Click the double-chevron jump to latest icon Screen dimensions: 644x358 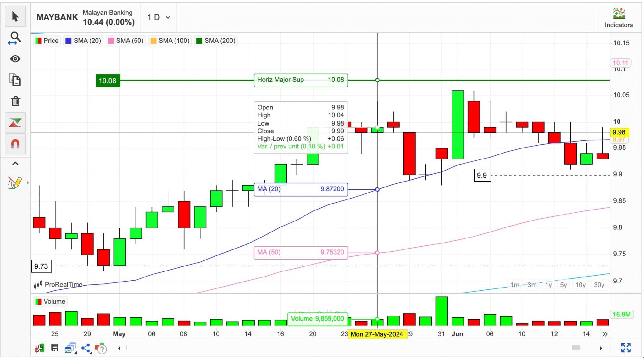pos(605,334)
